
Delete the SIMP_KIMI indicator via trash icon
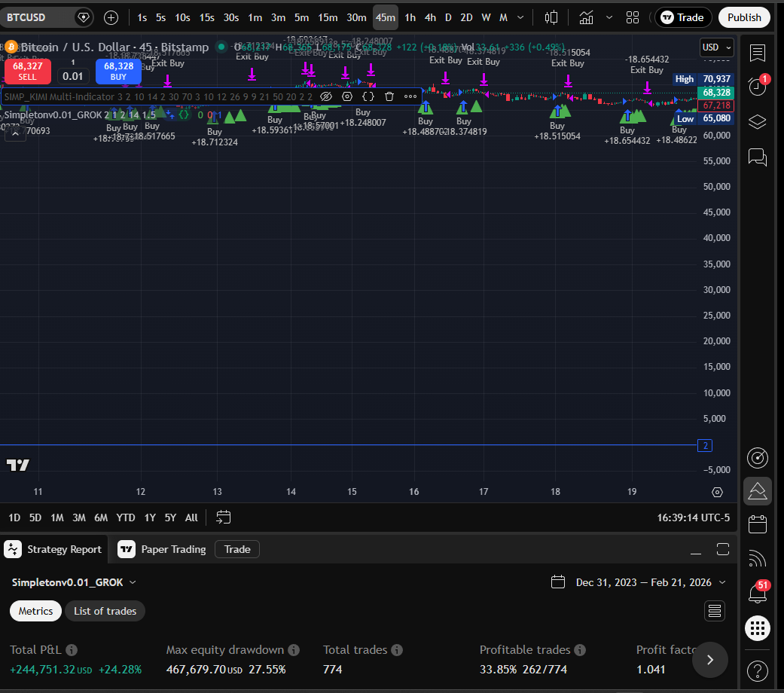(389, 96)
